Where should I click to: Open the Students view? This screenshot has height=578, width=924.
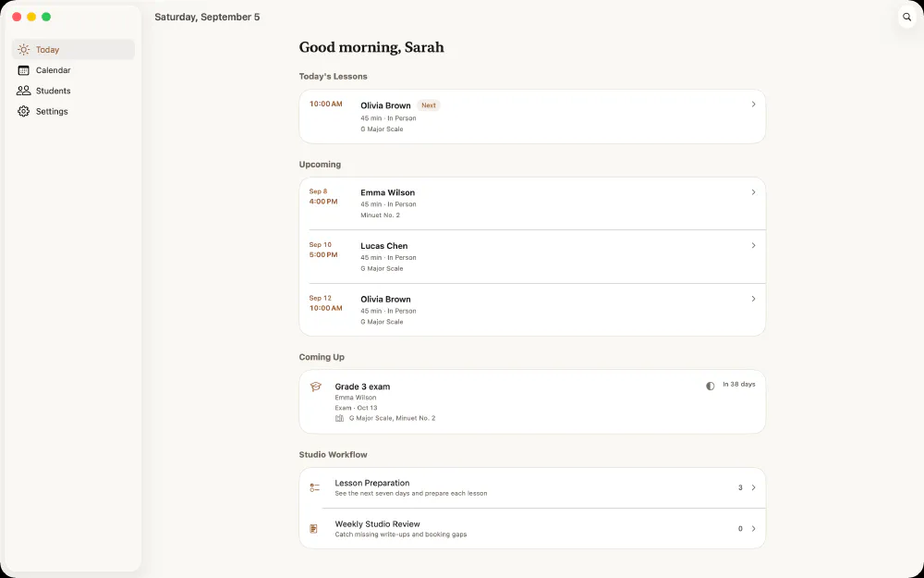point(73,91)
